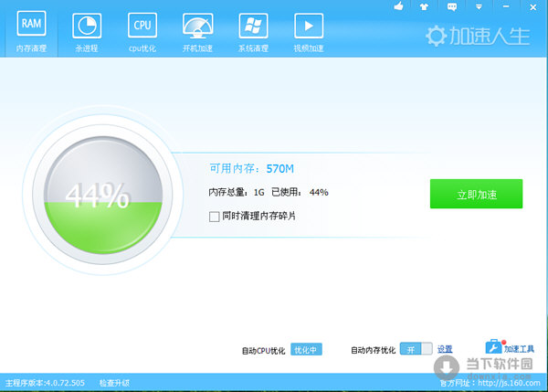Click the 已使用 44% text

coord(300,192)
